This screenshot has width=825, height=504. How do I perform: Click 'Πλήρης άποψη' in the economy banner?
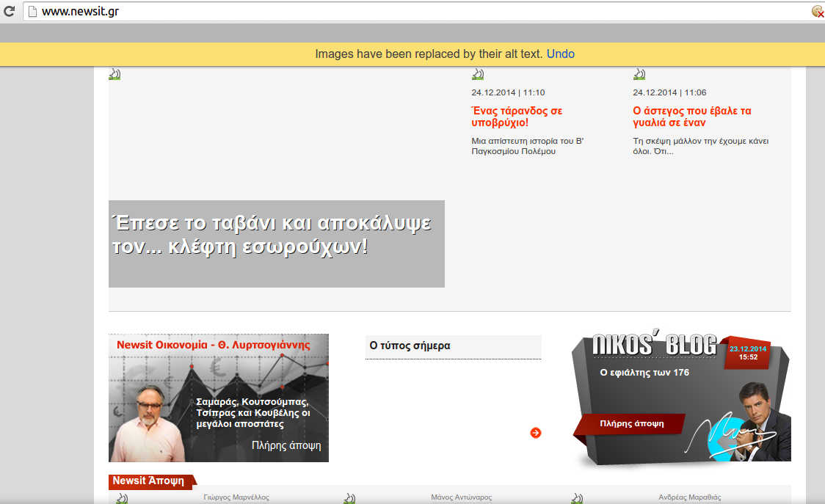(286, 445)
